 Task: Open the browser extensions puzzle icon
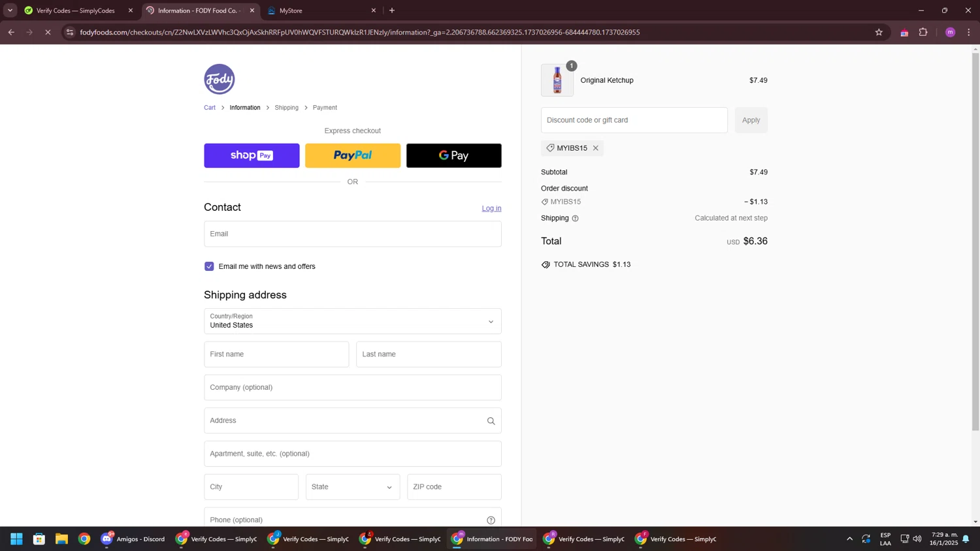coord(923,32)
